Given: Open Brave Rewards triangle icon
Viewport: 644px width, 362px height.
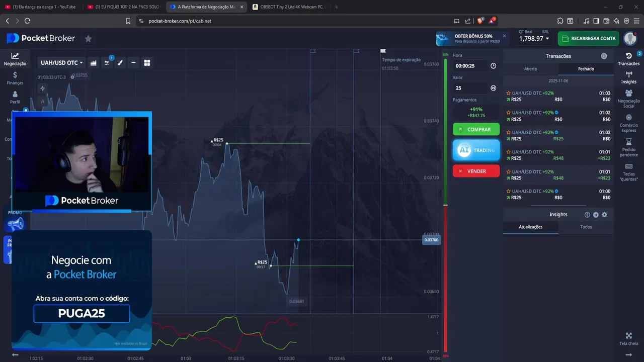Looking at the screenshot, I should point(493,21).
